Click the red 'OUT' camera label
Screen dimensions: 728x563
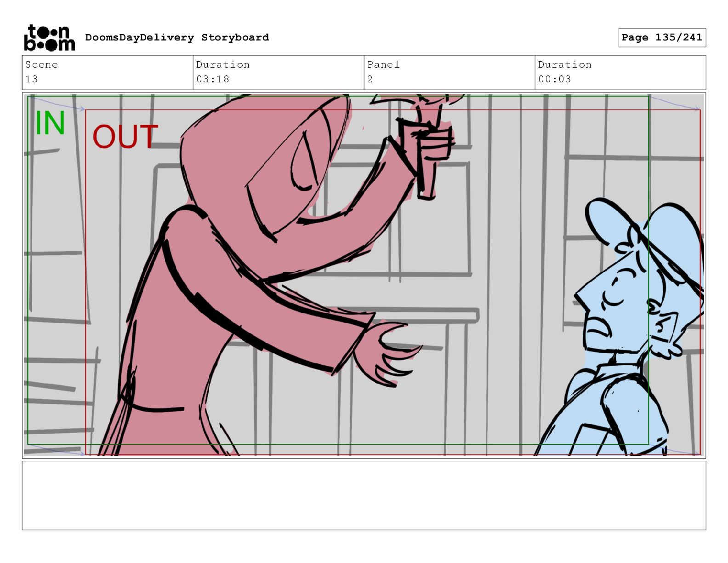125,137
